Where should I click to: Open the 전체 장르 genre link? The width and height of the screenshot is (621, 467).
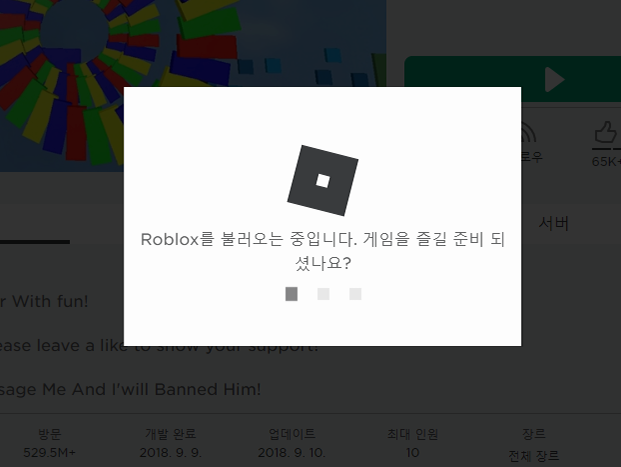coord(534,456)
